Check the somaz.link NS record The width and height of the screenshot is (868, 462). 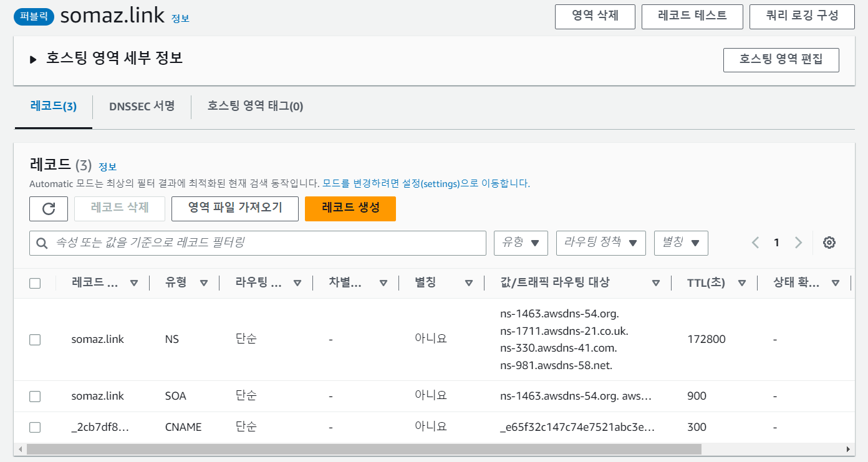click(35, 340)
